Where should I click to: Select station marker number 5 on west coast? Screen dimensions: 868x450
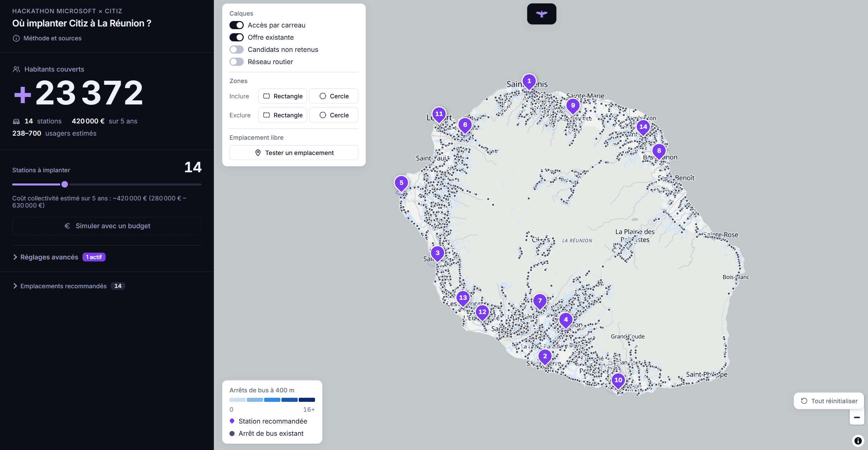pyautogui.click(x=401, y=183)
